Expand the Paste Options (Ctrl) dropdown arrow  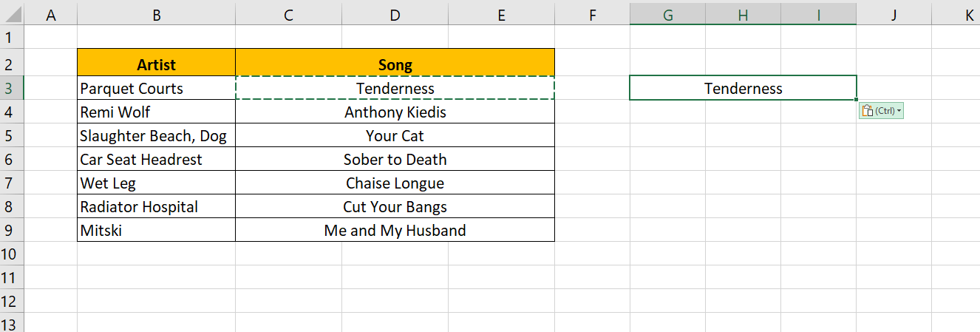pos(899,111)
